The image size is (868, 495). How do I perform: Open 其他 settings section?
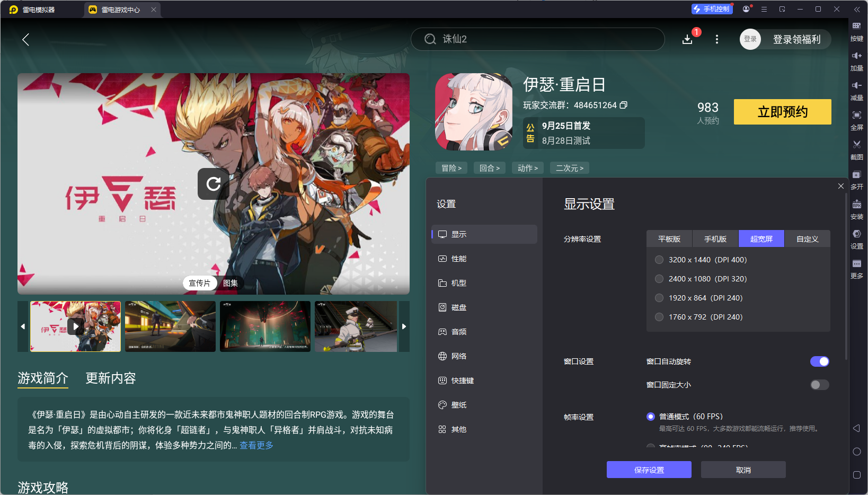484,429
